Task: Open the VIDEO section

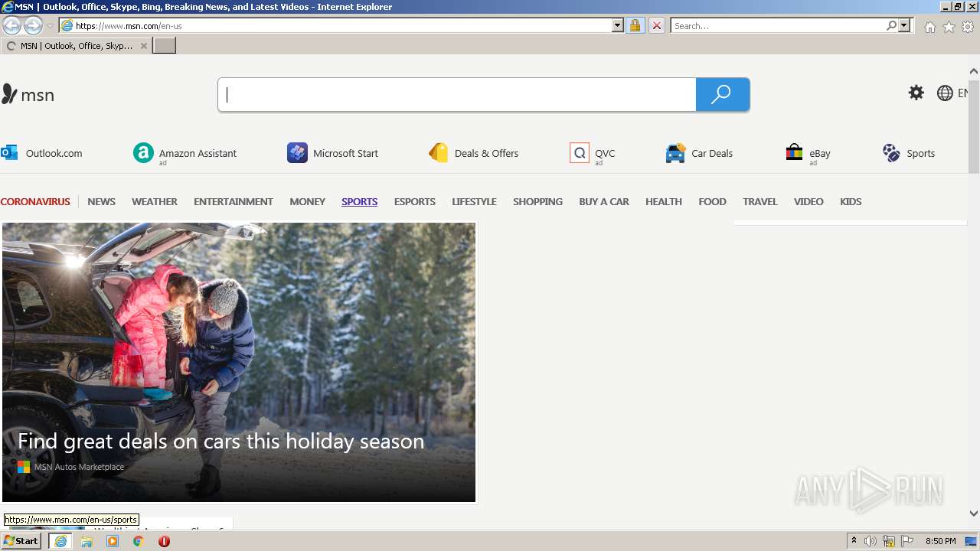Action: point(808,201)
